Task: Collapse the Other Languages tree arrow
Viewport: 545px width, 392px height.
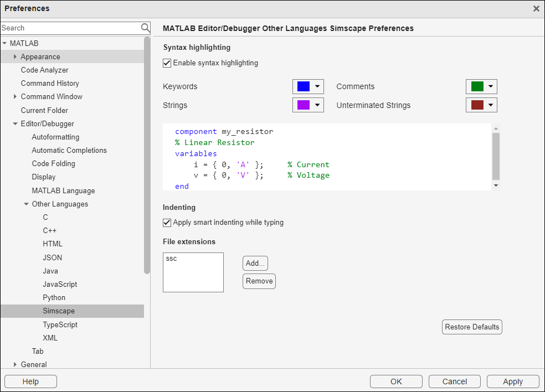Action: (x=26, y=204)
